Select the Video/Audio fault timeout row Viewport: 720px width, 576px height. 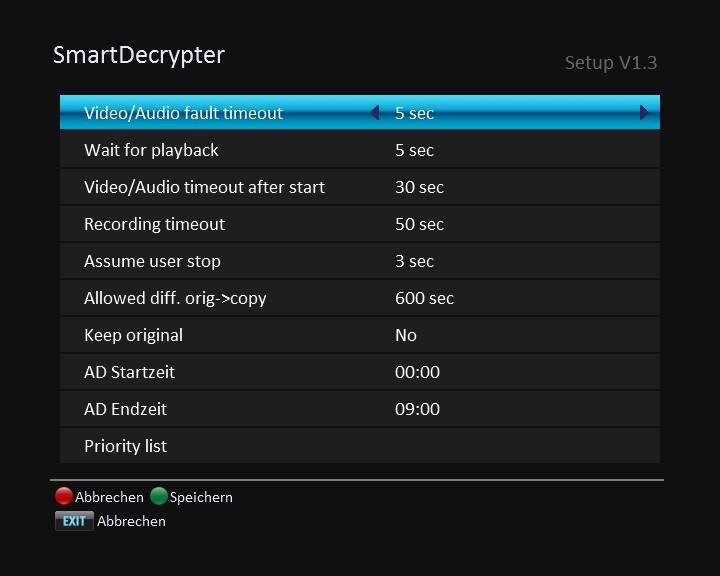(184, 113)
